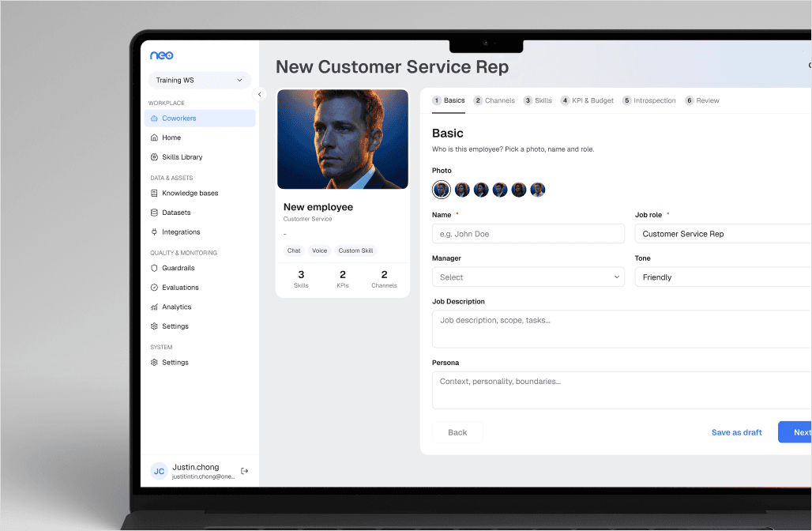Click the logout icon beside Justin.chong
Viewport: 812px width, 531px height.
point(244,471)
